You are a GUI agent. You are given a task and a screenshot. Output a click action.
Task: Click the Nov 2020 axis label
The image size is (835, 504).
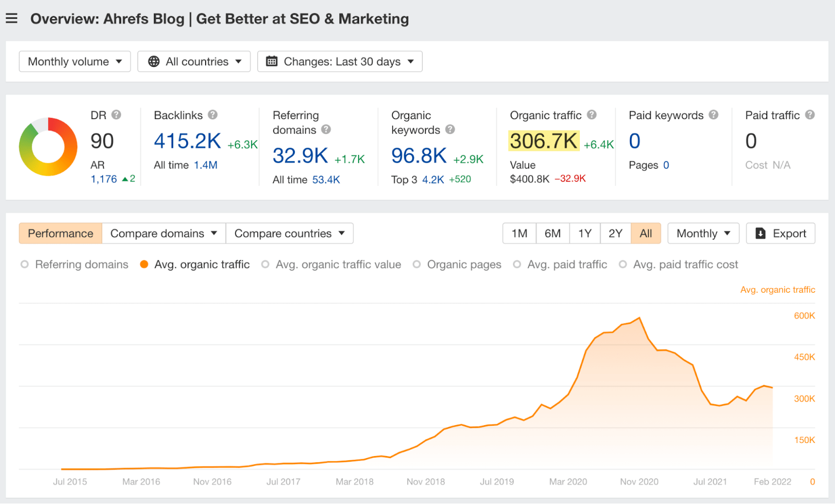coord(639,482)
